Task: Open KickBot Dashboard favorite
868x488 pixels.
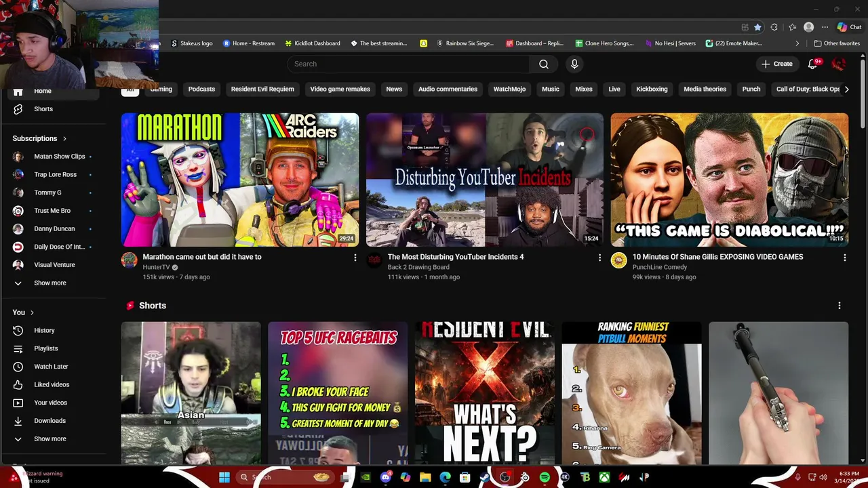Action: click(312, 43)
